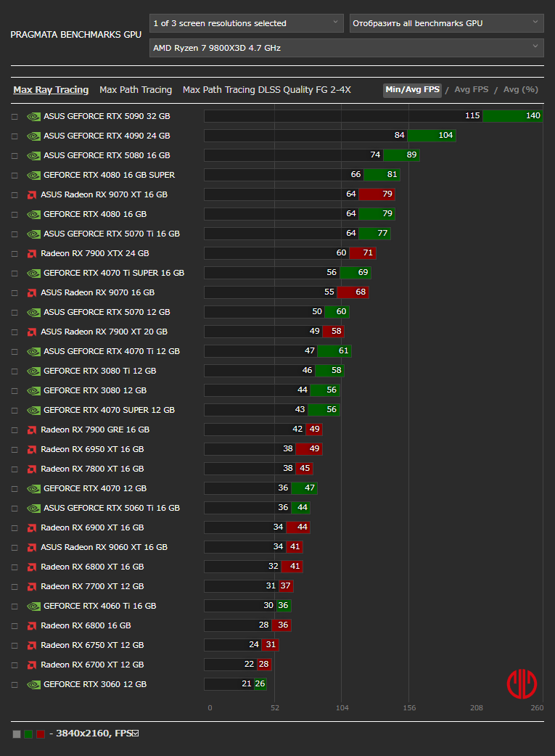Click the dark red legend color square
Screen dimensions: 555x756
pos(41,734)
